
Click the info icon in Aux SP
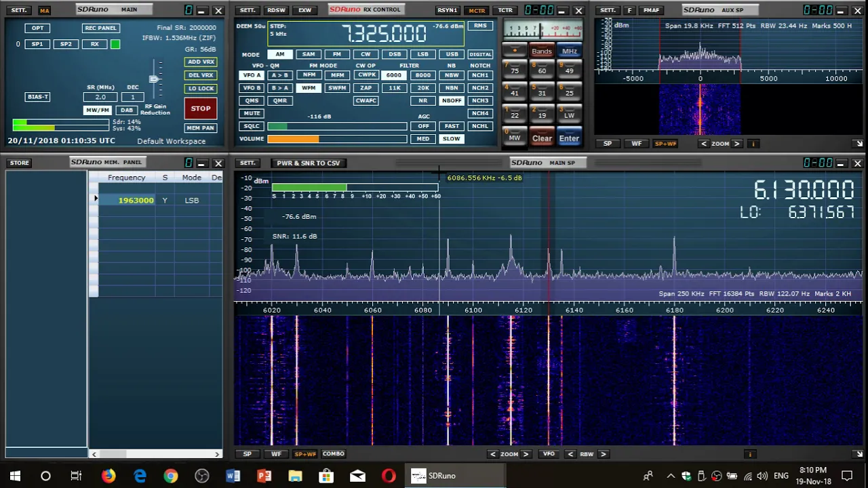(x=753, y=144)
